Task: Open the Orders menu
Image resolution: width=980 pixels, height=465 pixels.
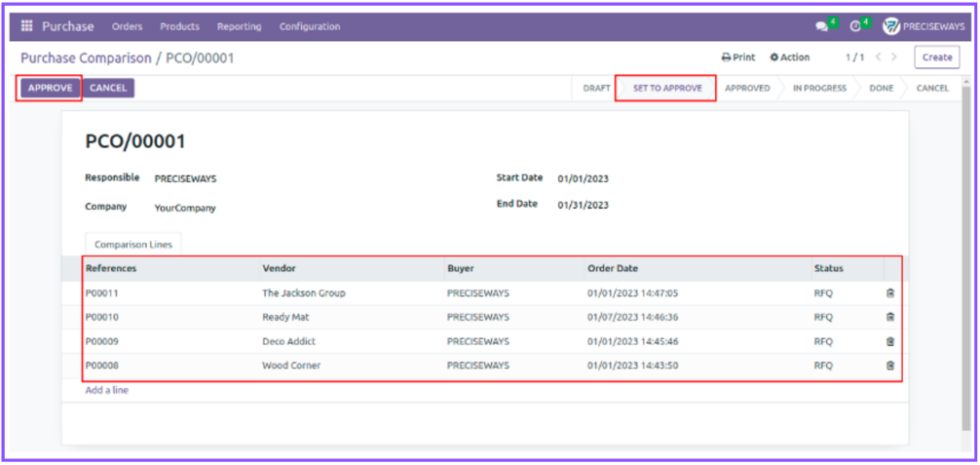Action: [127, 26]
